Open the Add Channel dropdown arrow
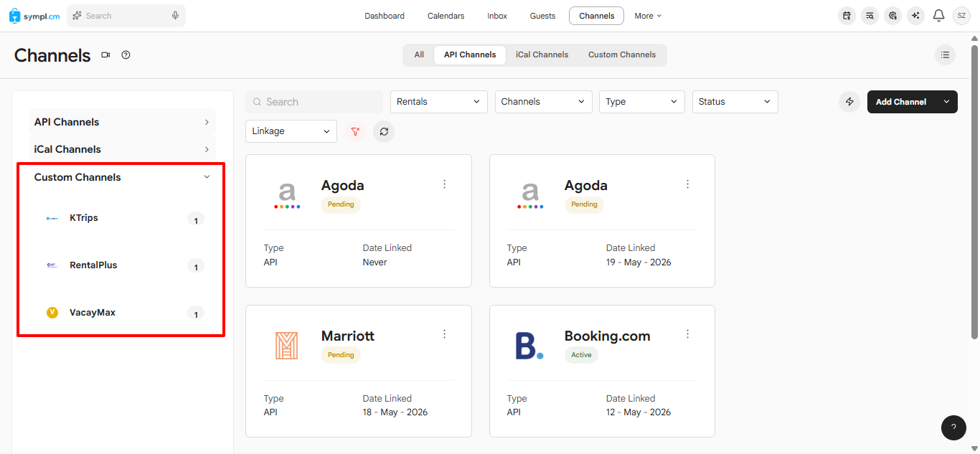The image size is (980, 454). [946, 102]
